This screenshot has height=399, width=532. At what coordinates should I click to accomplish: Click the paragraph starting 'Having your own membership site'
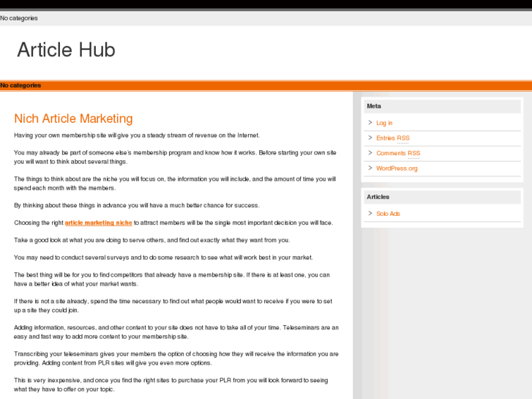point(137,135)
